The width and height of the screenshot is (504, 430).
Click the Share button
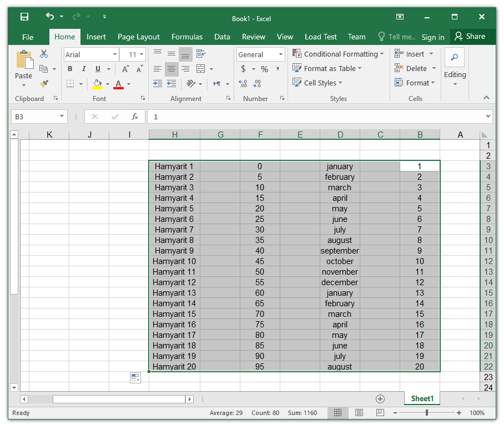[x=470, y=36]
